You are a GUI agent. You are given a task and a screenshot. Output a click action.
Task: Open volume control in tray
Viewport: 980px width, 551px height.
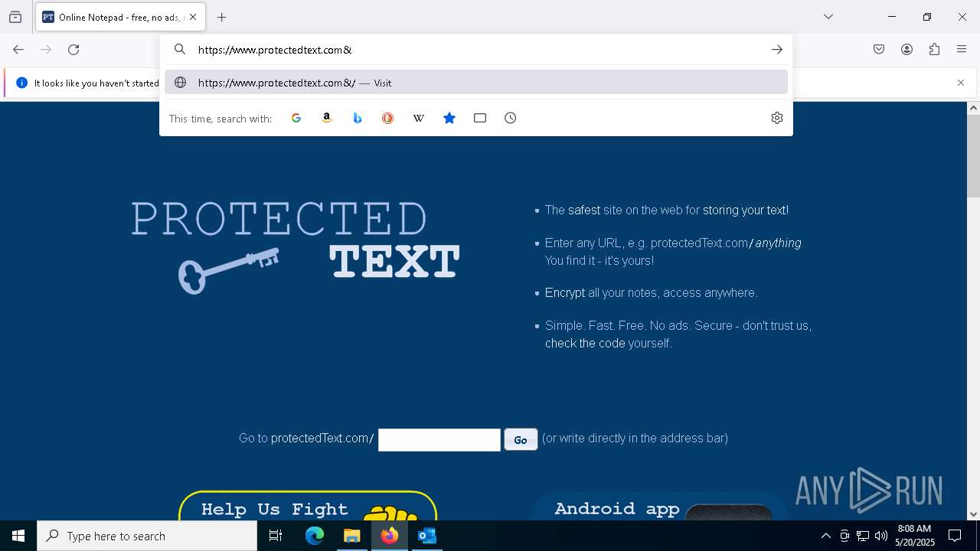(x=881, y=536)
